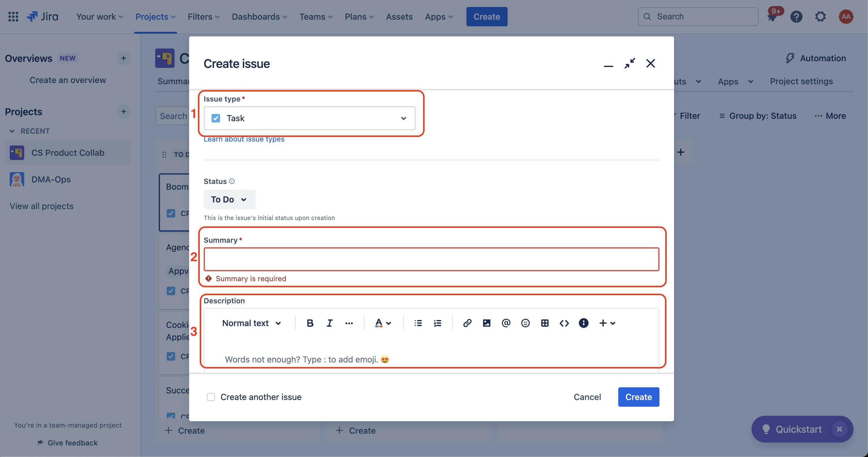Screen dimensions: 868x457
Task: Open the Plans menu
Action: click(x=359, y=16)
